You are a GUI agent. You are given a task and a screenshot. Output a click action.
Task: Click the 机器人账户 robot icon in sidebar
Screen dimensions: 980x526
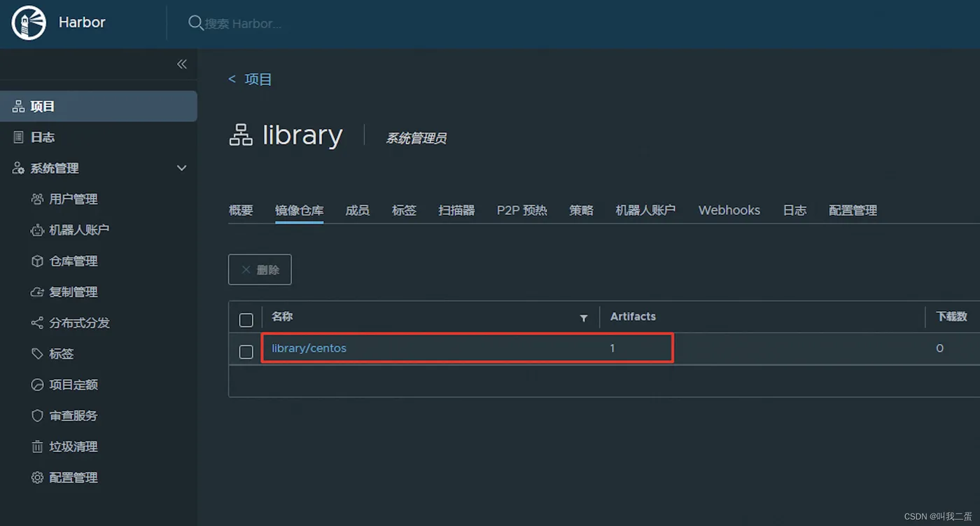pos(38,230)
